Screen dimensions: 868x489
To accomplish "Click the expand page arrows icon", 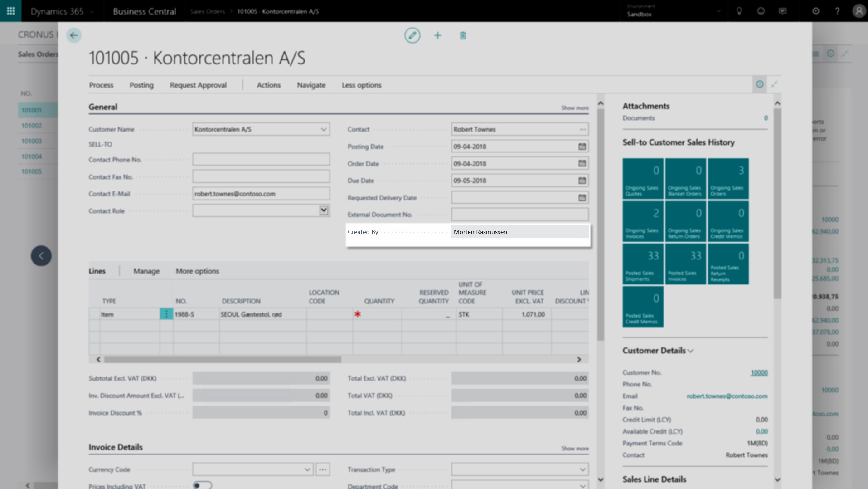I will (774, 84).
